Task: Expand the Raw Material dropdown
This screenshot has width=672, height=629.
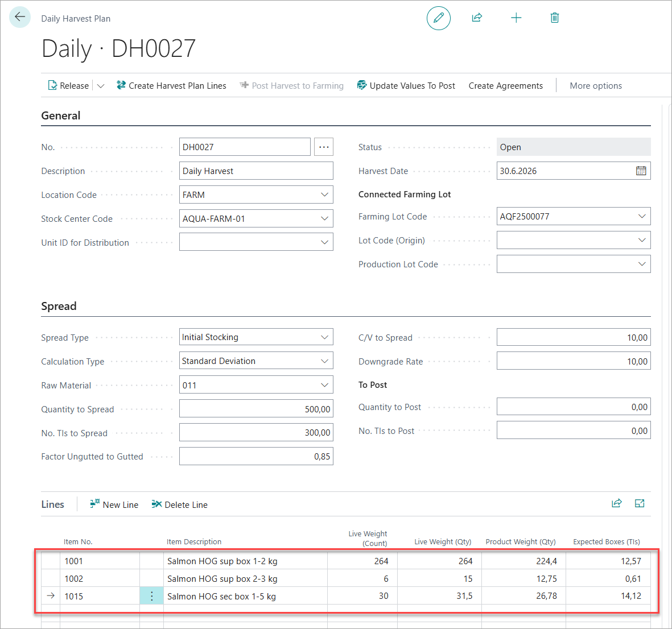Action: [x=324, y=385]
